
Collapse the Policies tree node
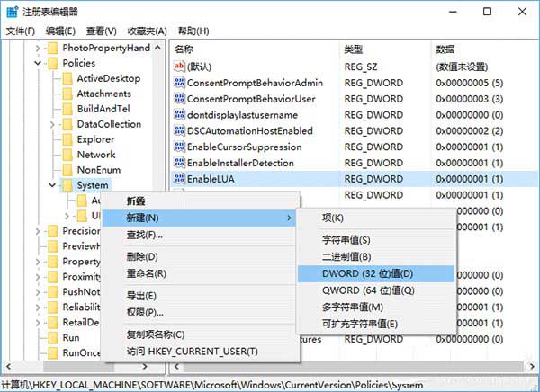click(37, 63)
